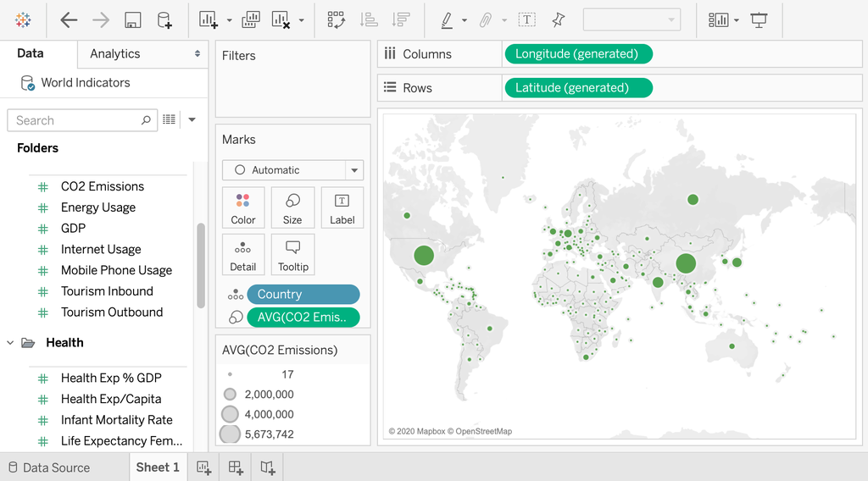868x481 pixels.
Task: Toggle the Show mark labels T icon
Action: tap(526, 20)
